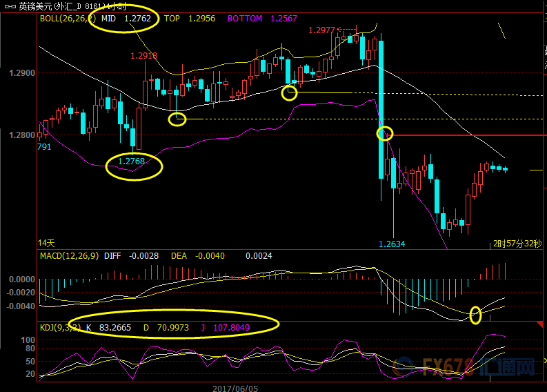Click the BOTTOM 1.2567 value
547x392 pixels.
coord(262,19)
